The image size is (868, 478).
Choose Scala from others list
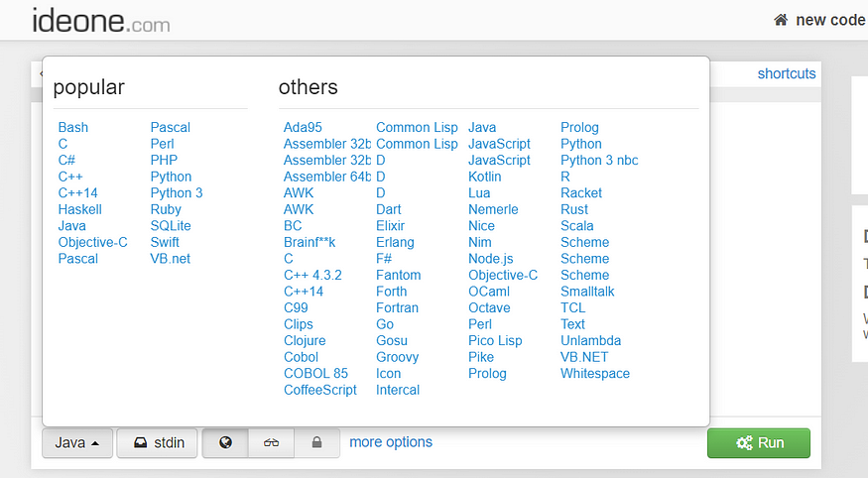point(577,226)
